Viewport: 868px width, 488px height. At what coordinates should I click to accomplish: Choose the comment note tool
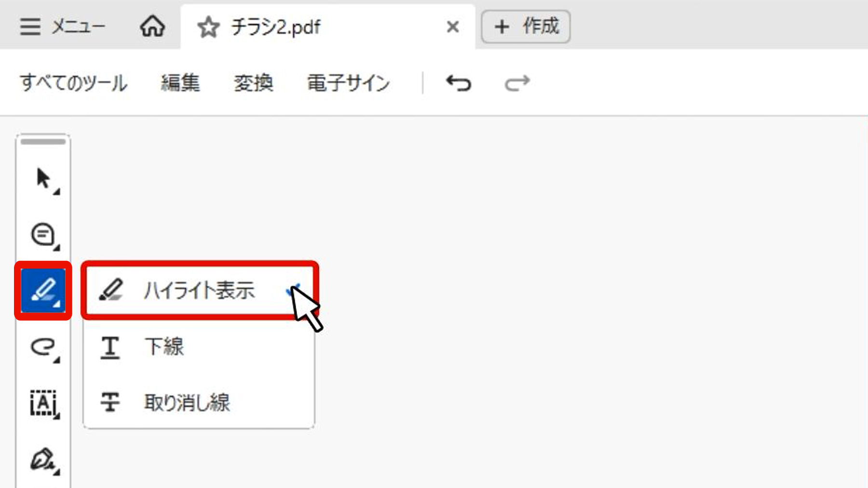tap(44, 235)
